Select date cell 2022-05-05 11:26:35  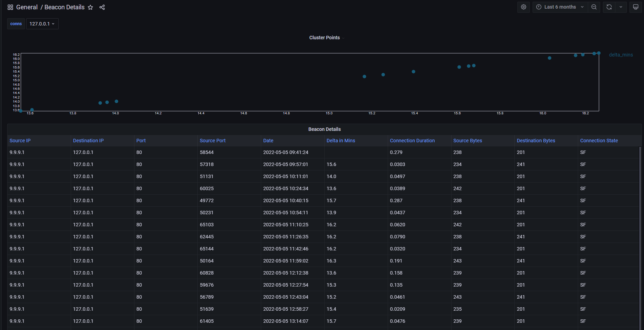coord(293,237)
